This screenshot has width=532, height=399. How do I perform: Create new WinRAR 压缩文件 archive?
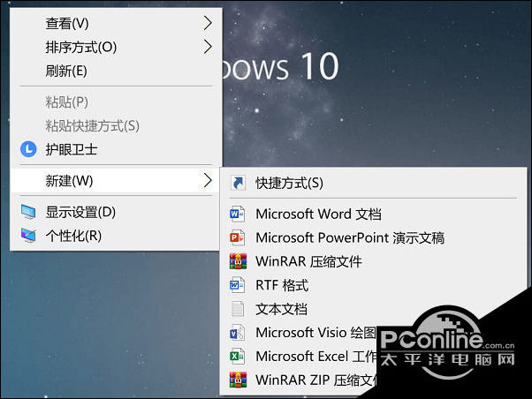pyautogui.click(x=373, y=261)
